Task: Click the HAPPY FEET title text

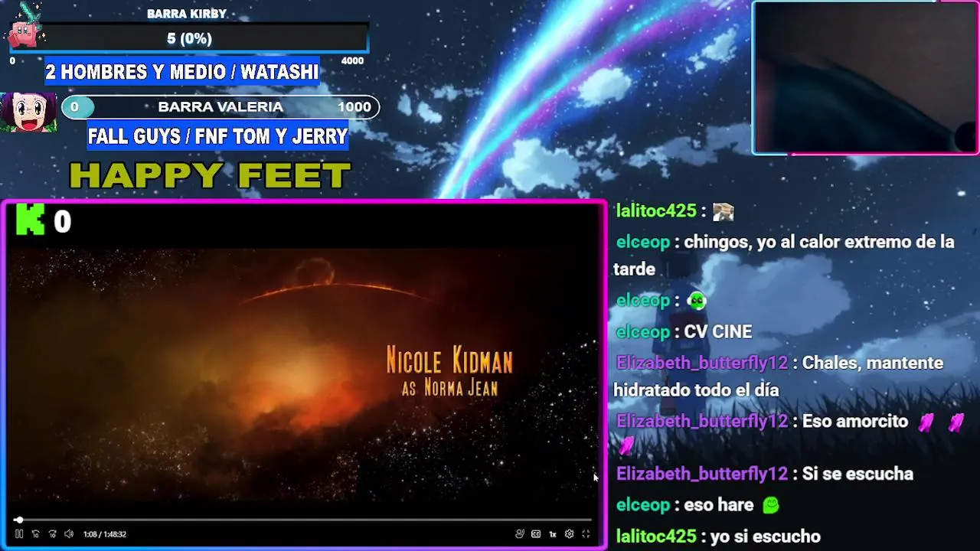Action: (x=210, y=175)
